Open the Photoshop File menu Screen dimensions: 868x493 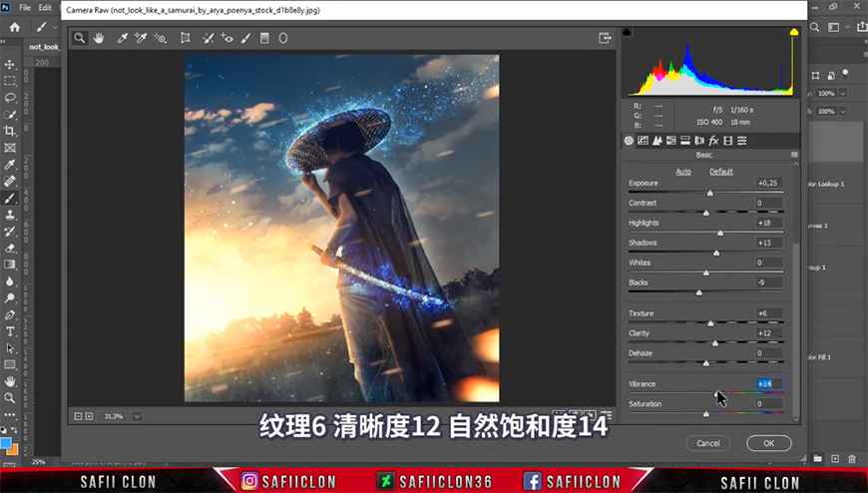(25, 8)
